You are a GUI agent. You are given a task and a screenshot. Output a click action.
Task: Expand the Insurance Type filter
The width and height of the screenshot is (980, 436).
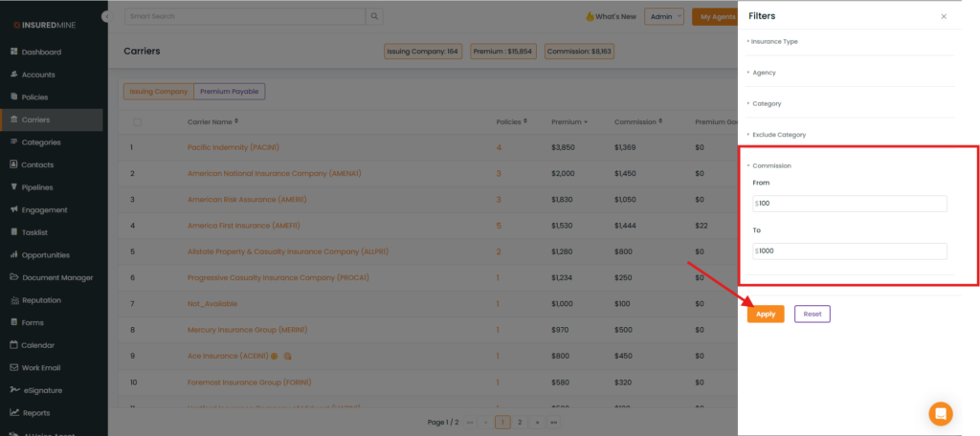click(x=772, y=41)
